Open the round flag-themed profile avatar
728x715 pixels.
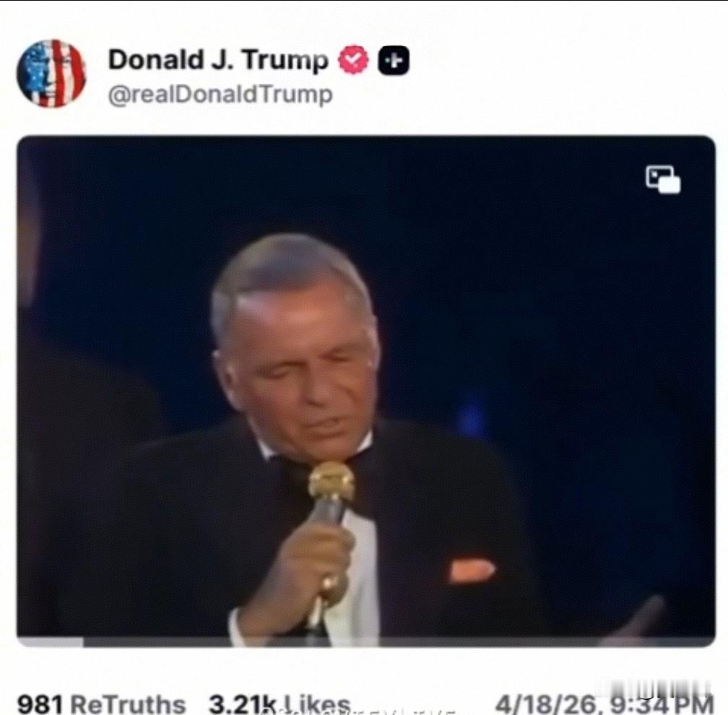tap(51, 74)
